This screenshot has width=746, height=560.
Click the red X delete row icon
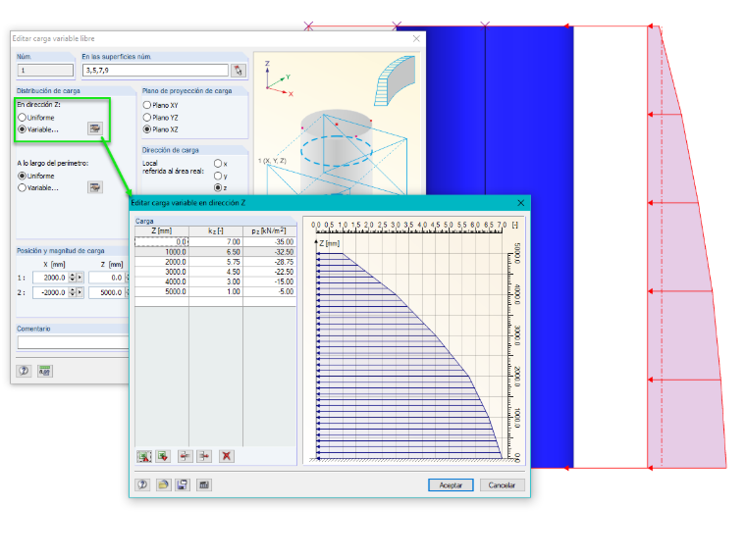click(227, 456)
